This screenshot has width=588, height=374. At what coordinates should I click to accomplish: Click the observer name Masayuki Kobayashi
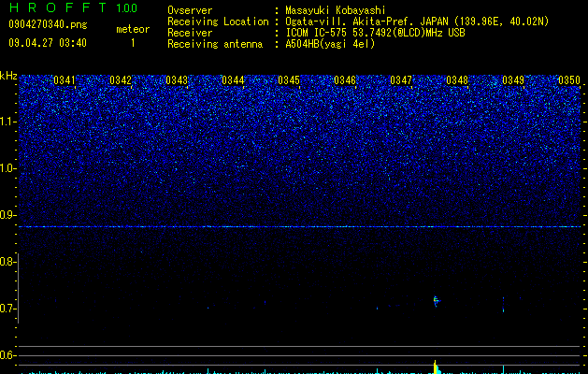coord(336,10)
